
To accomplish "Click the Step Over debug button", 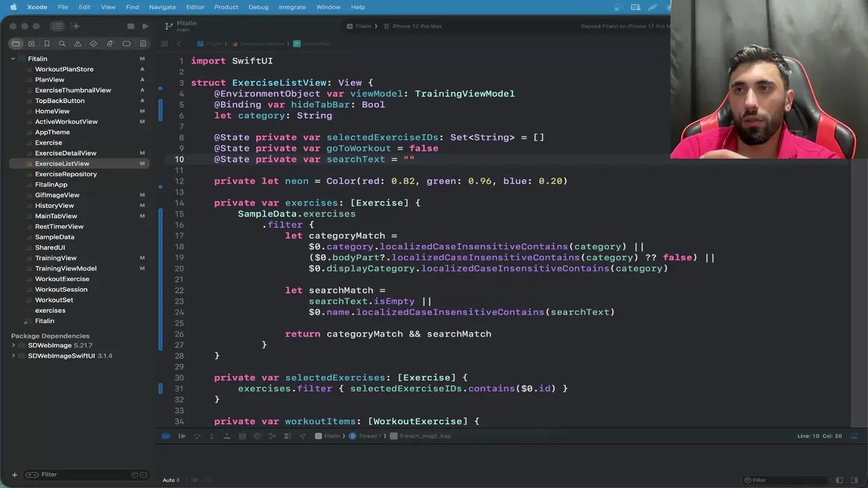I will pos(197,436).
